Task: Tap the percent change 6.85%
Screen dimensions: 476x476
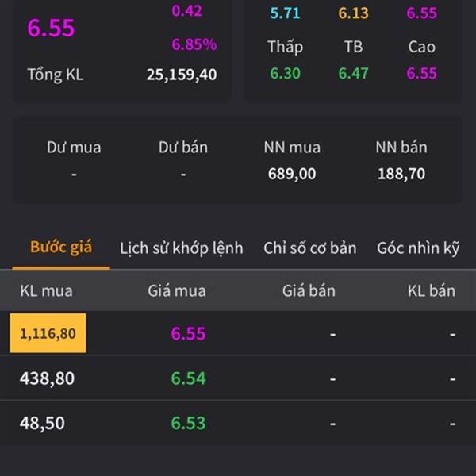Action: point(194,44)
